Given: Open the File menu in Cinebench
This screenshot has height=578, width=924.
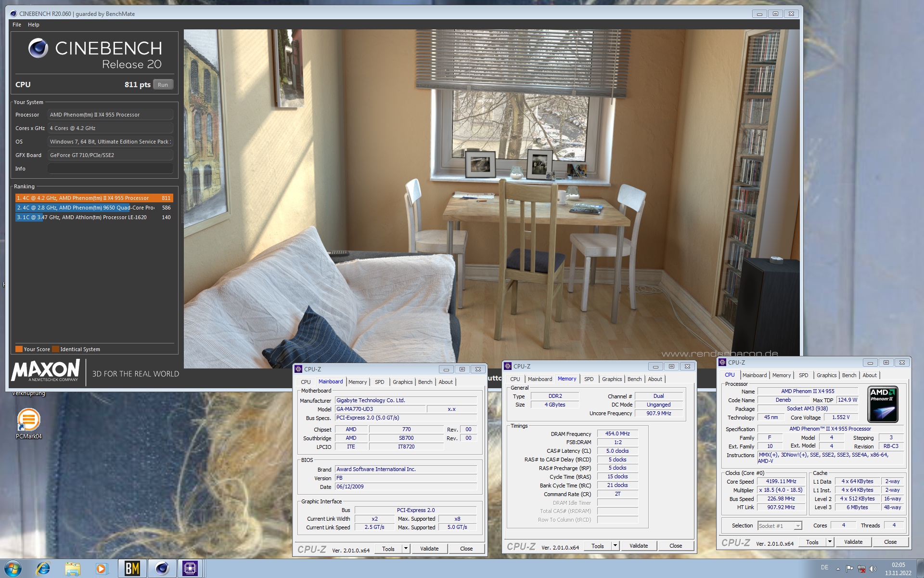Looking at the screenshot, I should 17,25.
